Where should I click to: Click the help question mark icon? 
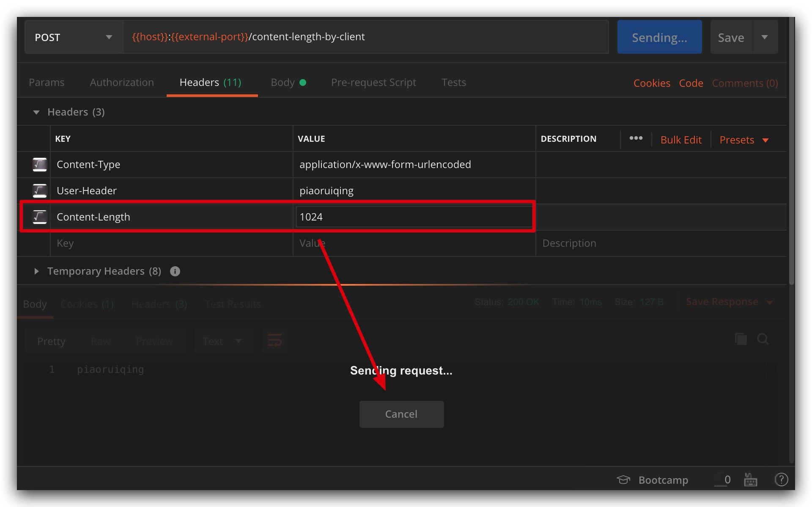point(781,479)
